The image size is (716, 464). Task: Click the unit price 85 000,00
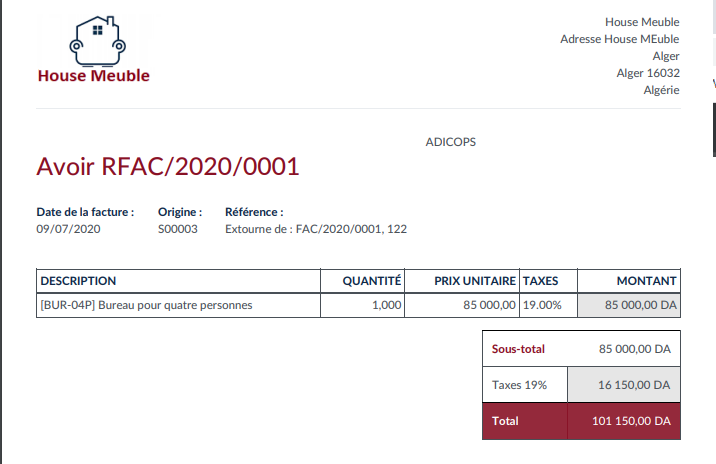pyautogui.click(x=489, y=305)
